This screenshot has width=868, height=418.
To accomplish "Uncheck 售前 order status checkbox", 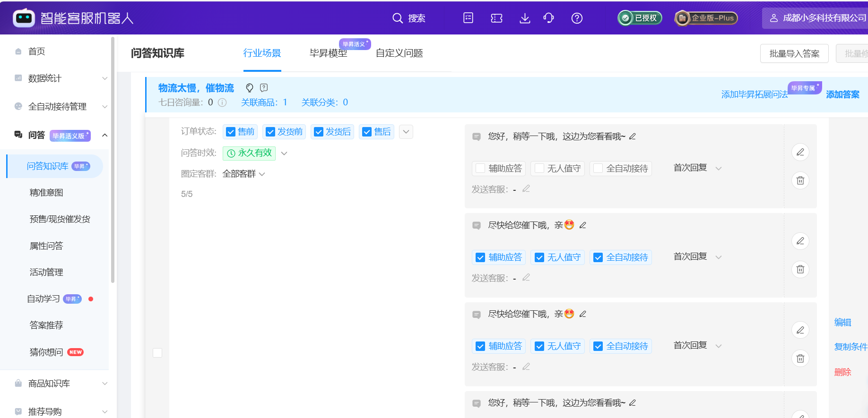I will point(231,132).
